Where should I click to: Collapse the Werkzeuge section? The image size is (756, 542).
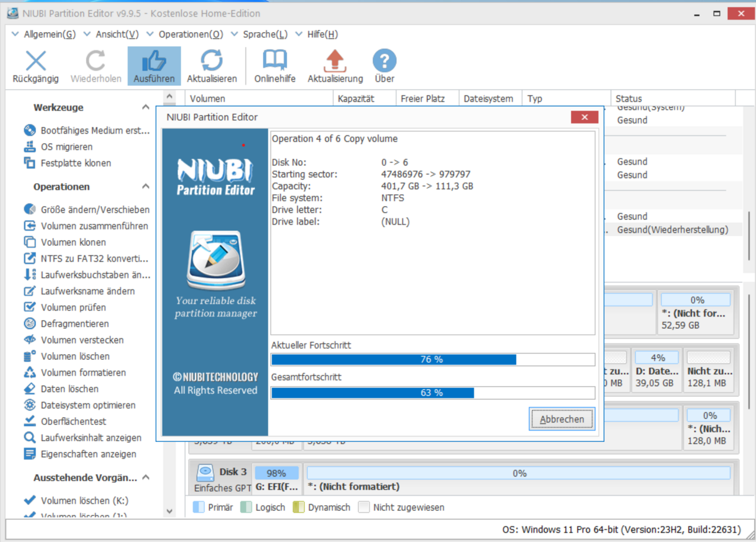(146, 107)
